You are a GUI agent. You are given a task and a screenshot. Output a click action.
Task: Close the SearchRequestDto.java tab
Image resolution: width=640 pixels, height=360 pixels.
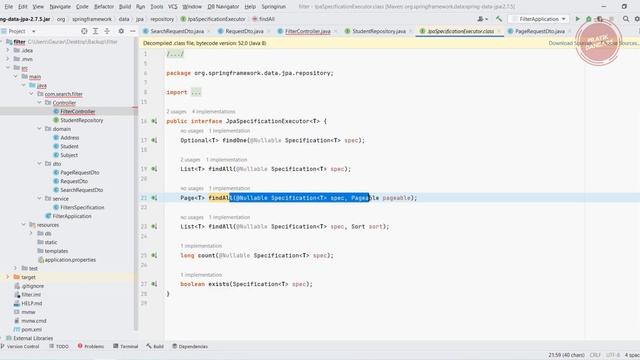209,31
